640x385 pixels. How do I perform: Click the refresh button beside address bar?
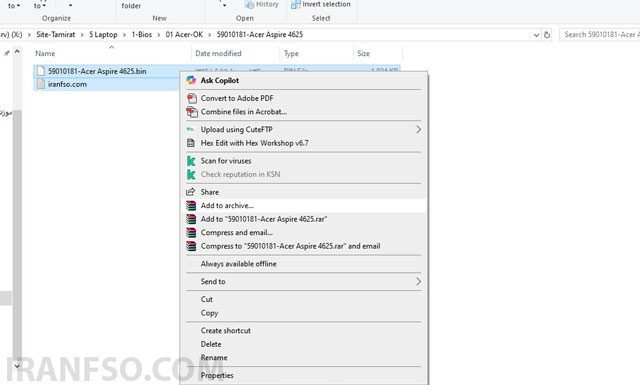point(547,35)
